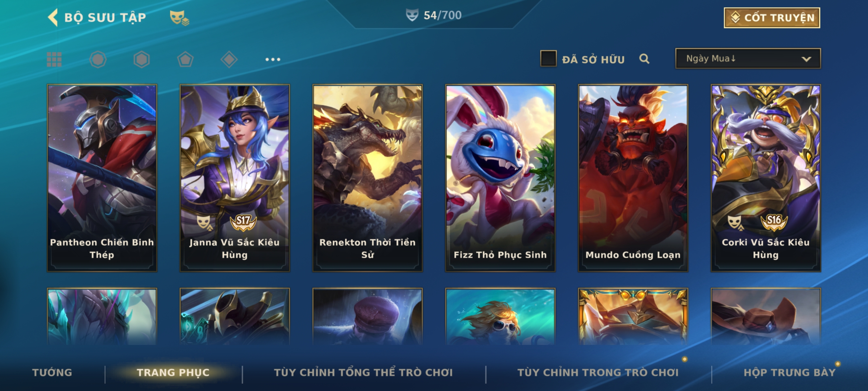Filter by the hexagon rarity icon
This screenshot has width=868, height=391.
(141, 59)
